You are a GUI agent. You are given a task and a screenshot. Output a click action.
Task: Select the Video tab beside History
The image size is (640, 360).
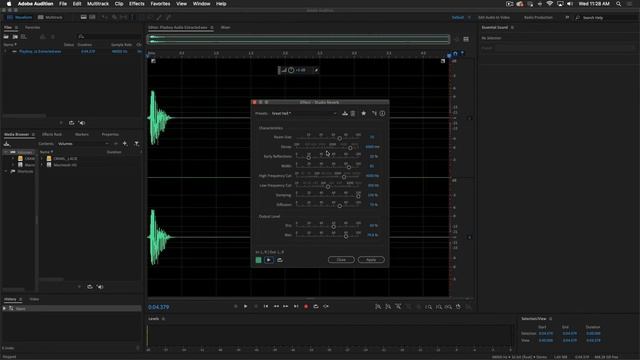point(34,299)
